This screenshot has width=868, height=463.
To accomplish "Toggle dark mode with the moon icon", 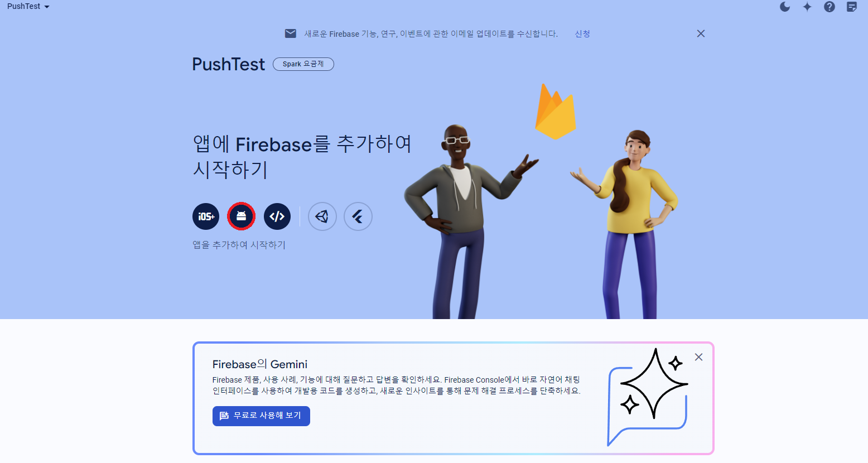I will pos(785,7).
